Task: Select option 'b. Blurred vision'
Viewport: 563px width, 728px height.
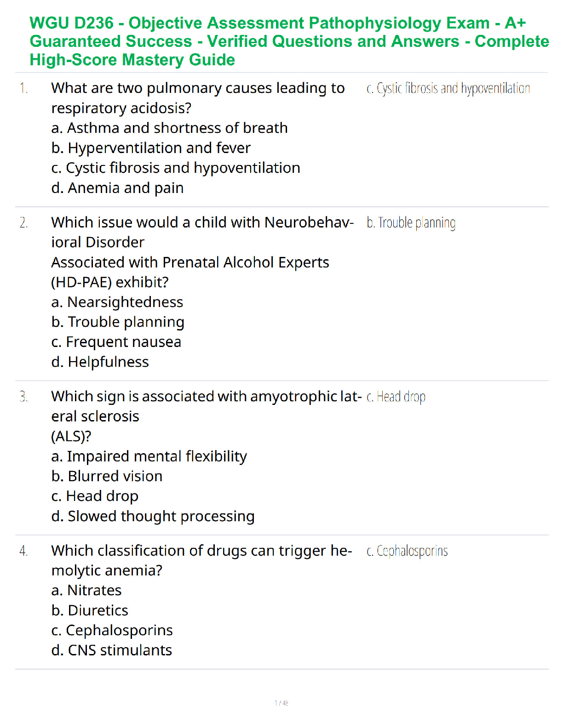Action: [x=107, y=476]
